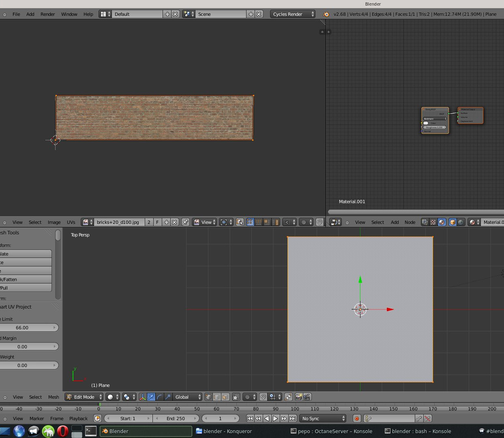The width and height of the screenshot is (504, 438).
Task: Select the texture node tree icon
Action: (433, 222)
